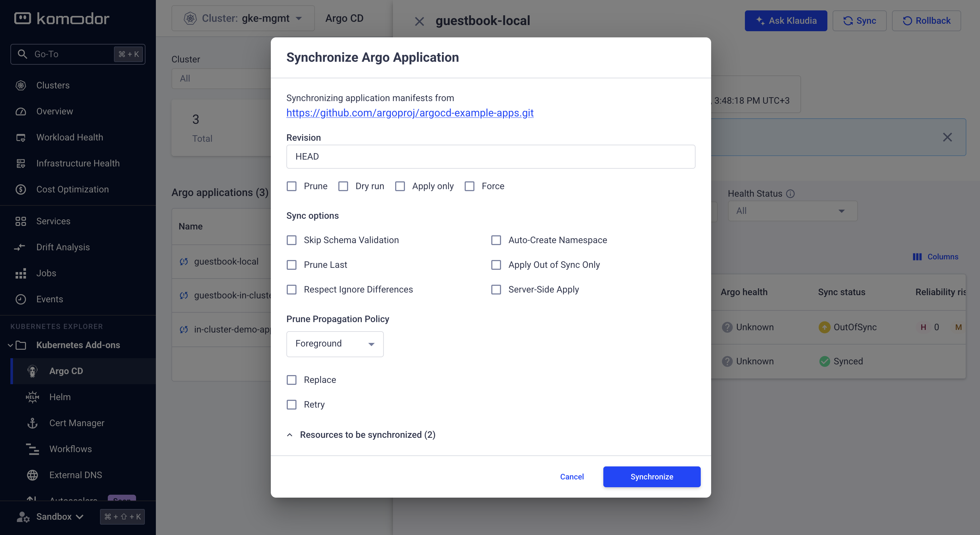This screenshot has height=535, width=980.
Task: Click the blue Synchronize button
Action: point(651,477)
